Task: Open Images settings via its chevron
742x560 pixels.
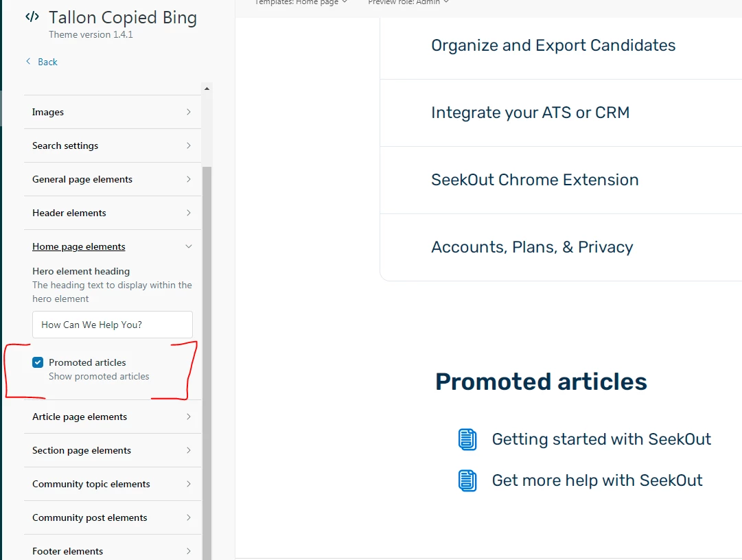Action: click(188, 112)
